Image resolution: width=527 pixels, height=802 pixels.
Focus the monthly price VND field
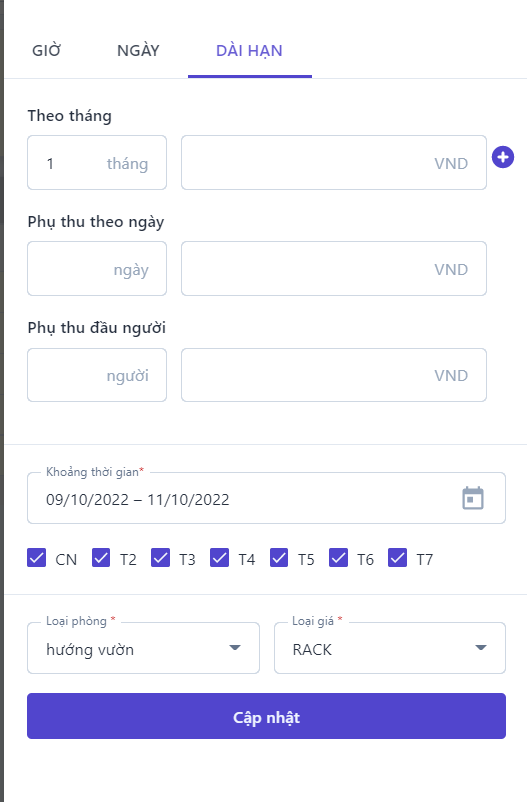coord(334,163)
